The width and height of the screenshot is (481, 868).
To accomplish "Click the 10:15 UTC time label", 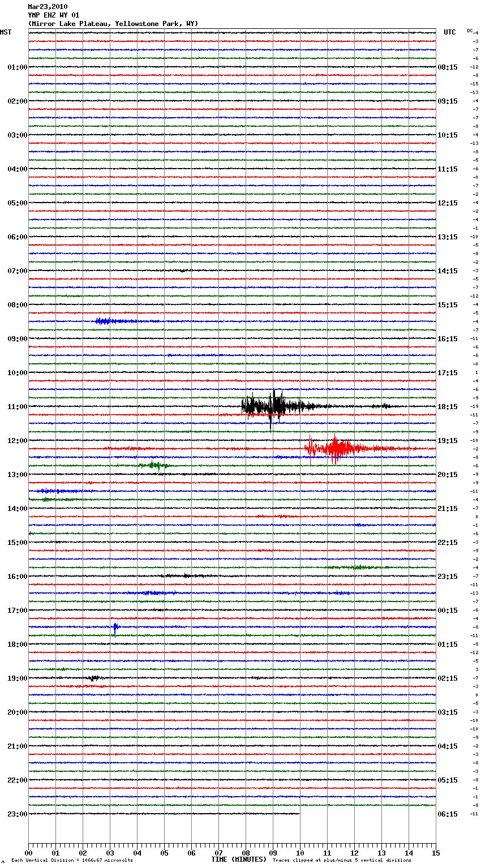I will 448,135.
